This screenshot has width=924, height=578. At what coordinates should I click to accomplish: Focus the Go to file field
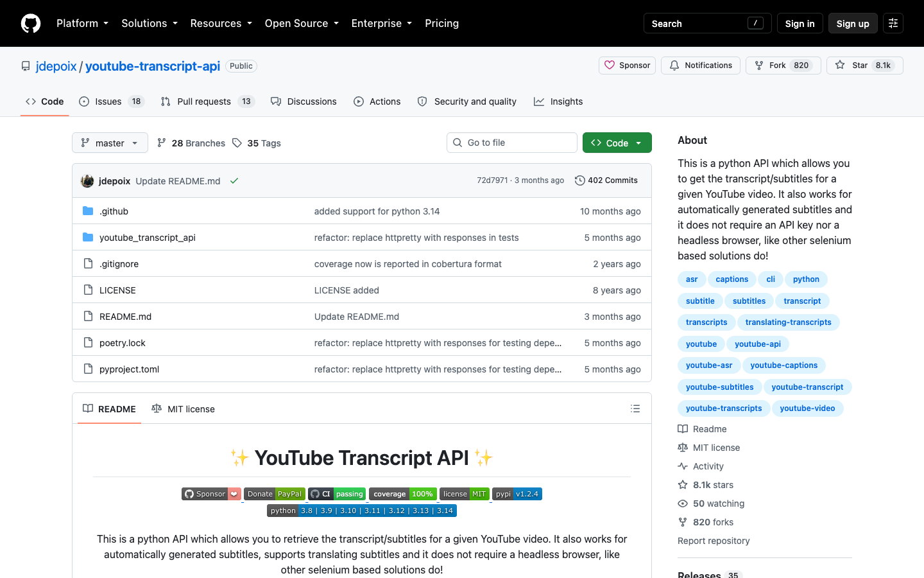coord(512,143)
